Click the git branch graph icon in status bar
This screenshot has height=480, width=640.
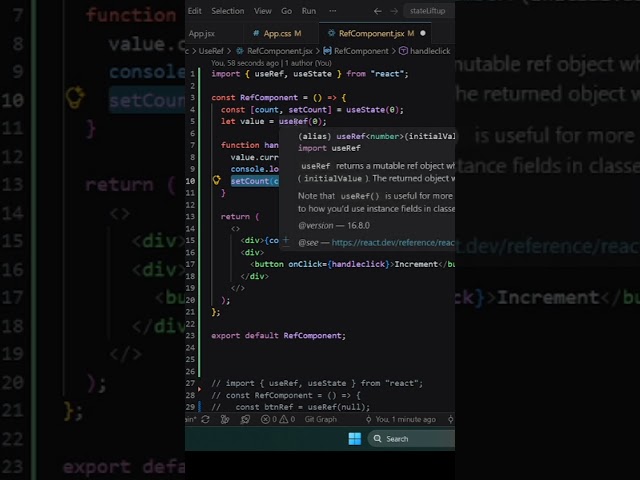(x=225, y=419)
